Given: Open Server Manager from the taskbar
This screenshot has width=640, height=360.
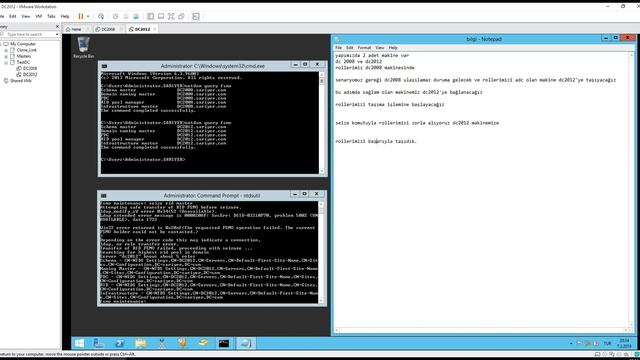Looking at the screenshot, I should pos(99,343).
